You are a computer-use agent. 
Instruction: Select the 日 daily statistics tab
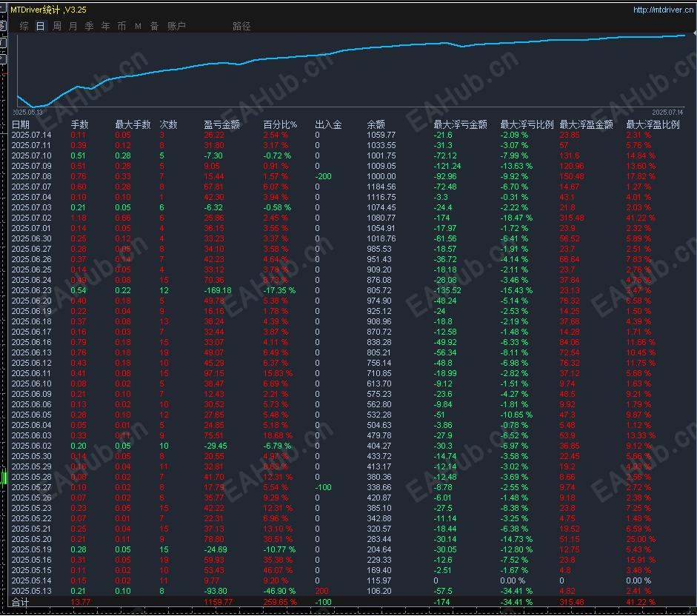(x=40, y=26)
